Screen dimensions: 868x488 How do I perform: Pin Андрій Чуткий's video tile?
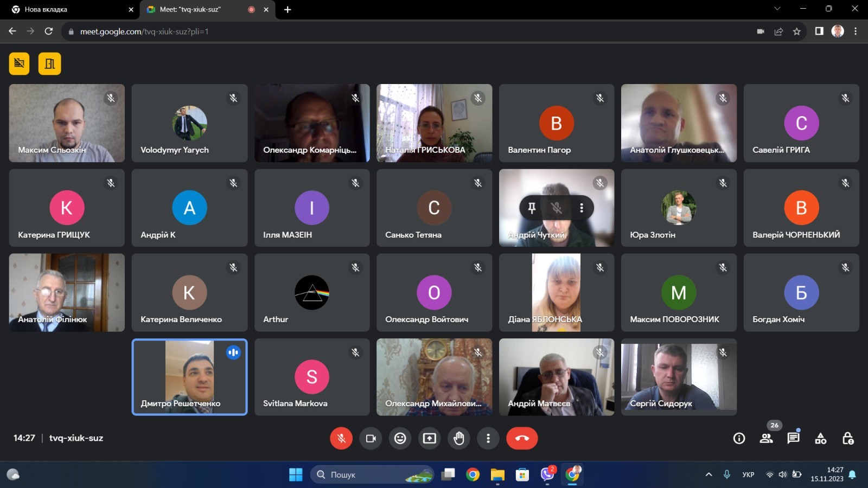(532, 208)
